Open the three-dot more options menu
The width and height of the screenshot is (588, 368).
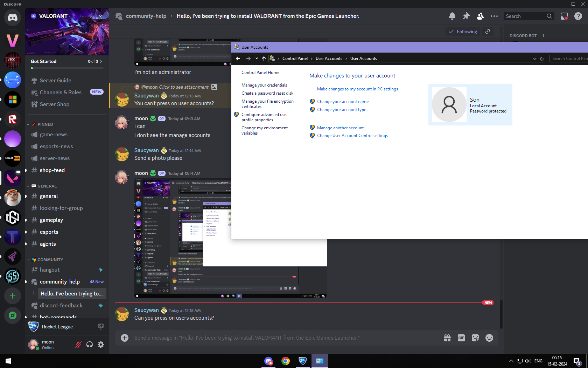(x=494, y=16)
